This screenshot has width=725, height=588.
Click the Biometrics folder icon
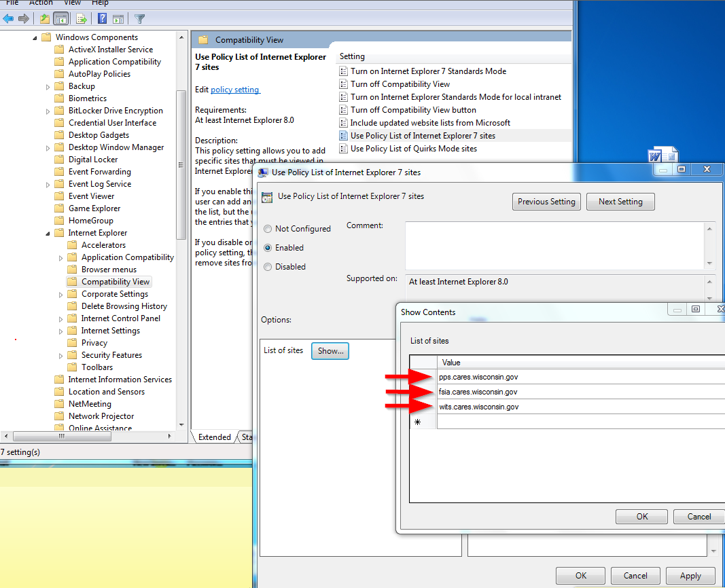click(59, 98)
